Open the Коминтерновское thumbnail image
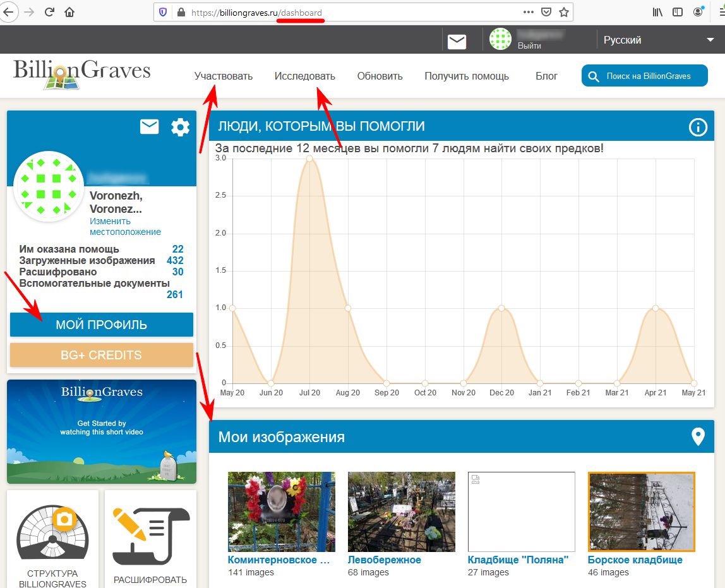 (282, 512)
